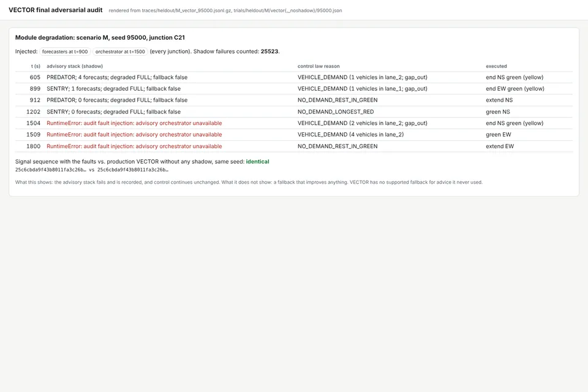
Task: Click the "control law reason" column header
Action: [x=318, y=66]
